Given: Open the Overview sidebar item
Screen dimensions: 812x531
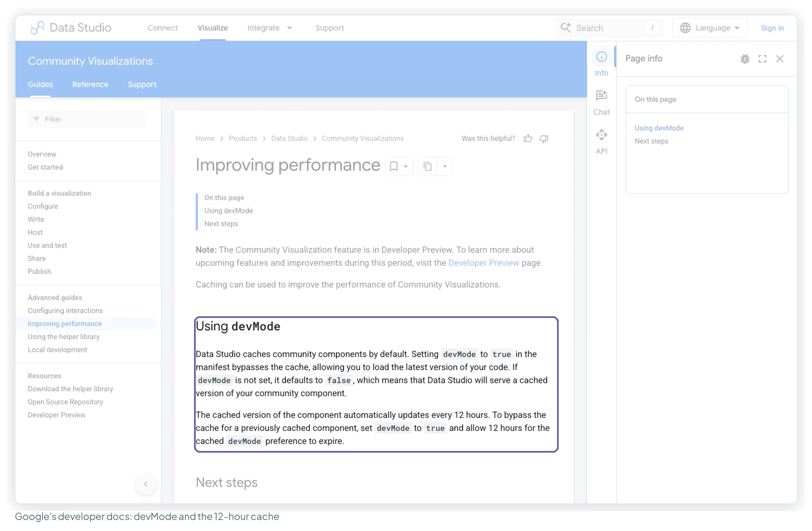Looking at the screenshot, I should pyautogui.click(x=42, y=154).
